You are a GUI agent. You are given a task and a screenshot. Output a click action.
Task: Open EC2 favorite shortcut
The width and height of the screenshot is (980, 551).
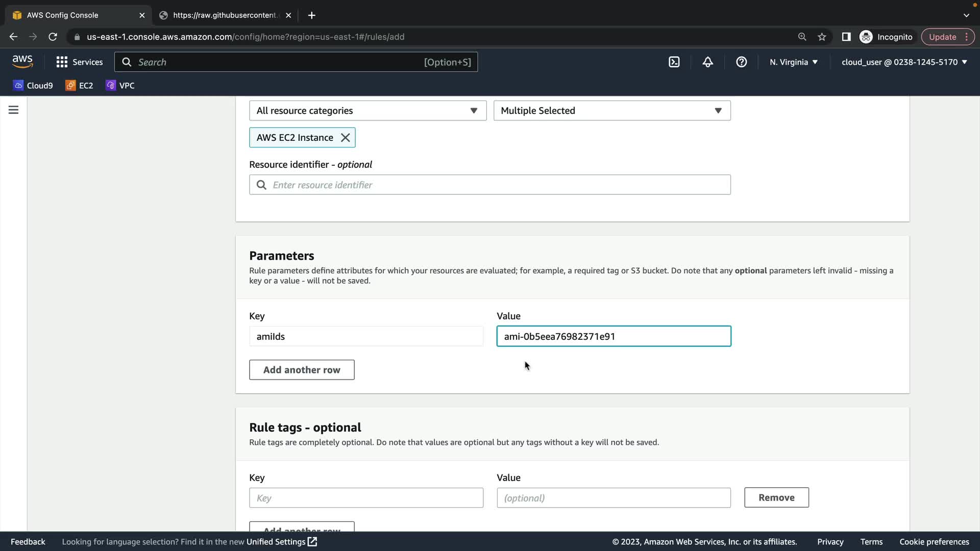click(x=80, y=86)
